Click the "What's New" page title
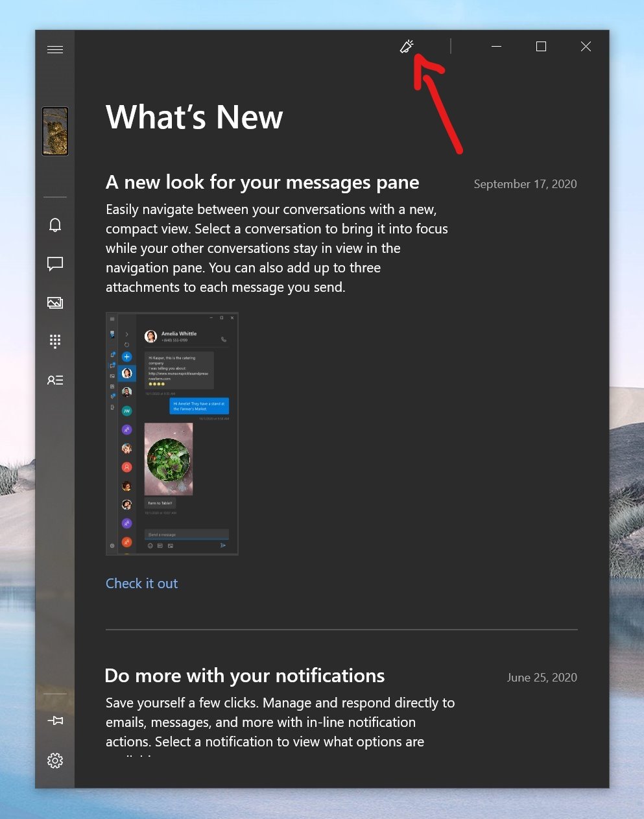The height and width of the screenshot is (819, 644). pyautogui.click(x=195, y=117)
